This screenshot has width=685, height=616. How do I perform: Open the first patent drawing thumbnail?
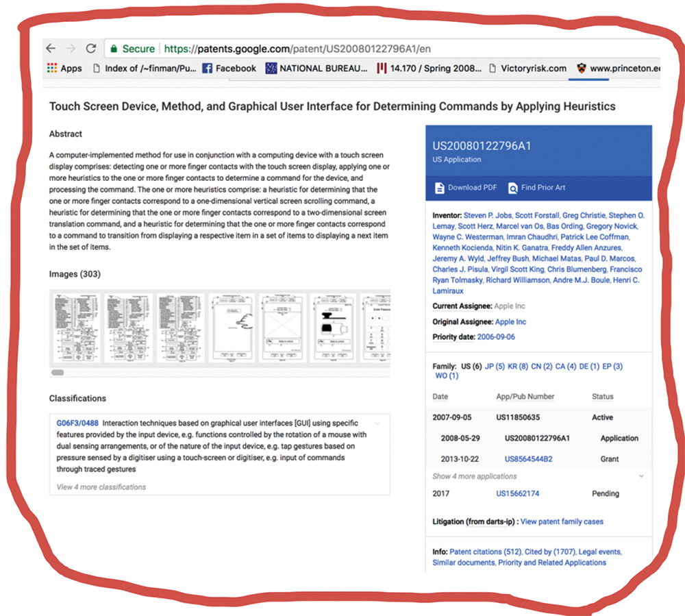pos(77,328)
